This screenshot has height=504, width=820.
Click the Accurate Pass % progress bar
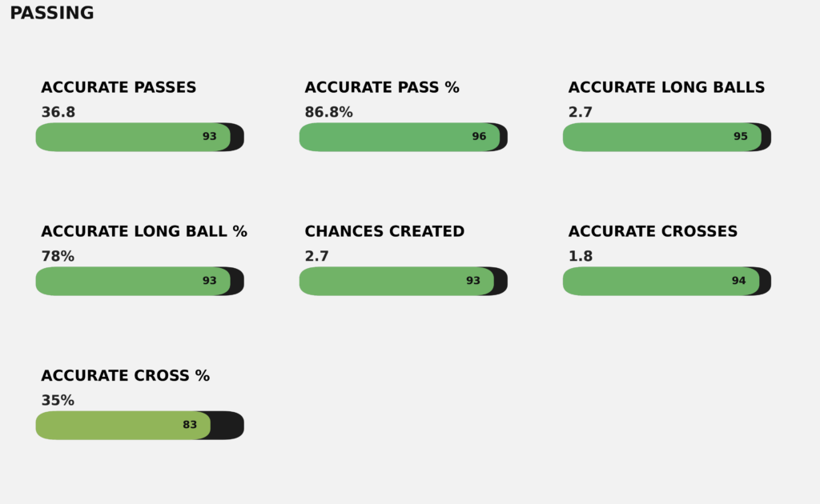coord(403,137)
